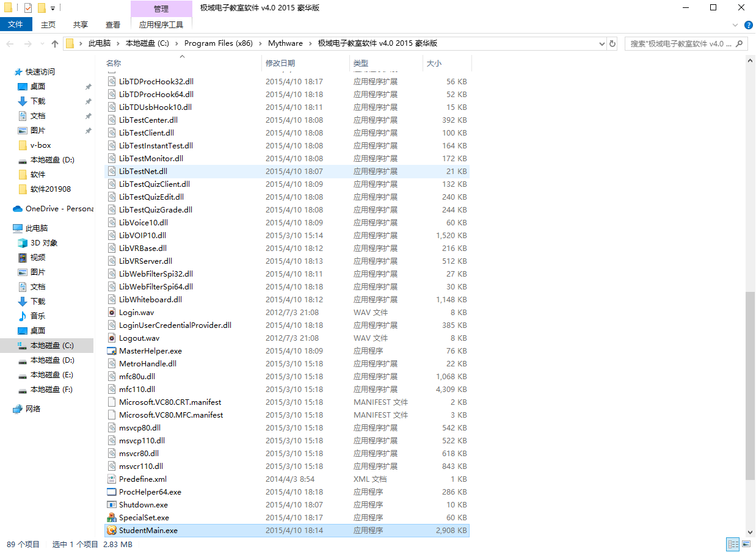Select MetroHandle.dll file
Viewport: 756px width, 552px height.
point(148,364)
